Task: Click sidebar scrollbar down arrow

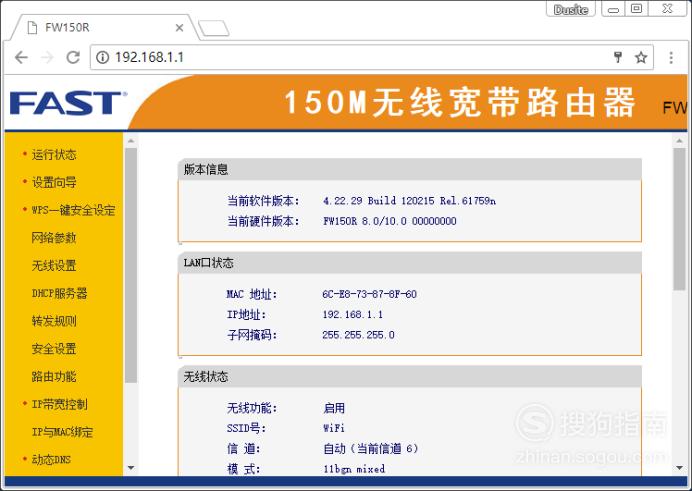Action: coord(131,468)
